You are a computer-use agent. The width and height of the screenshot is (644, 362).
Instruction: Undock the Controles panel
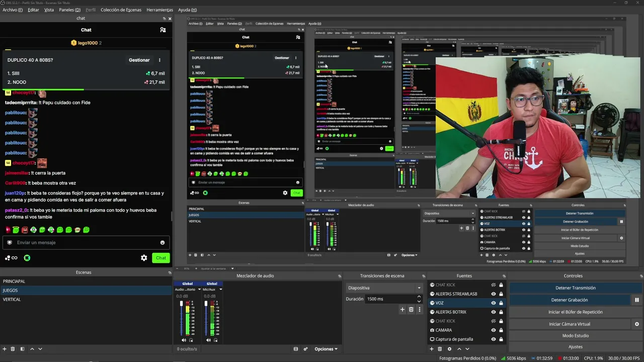tap(641, 276)
